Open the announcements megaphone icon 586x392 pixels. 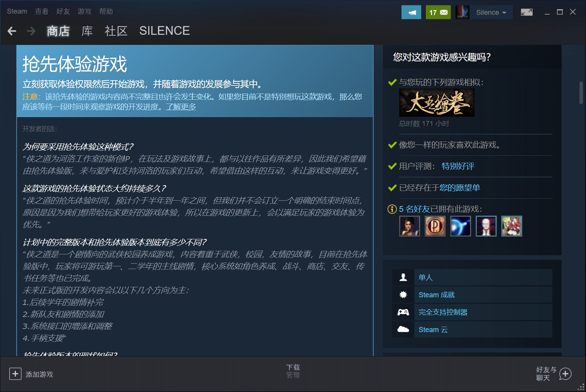click(411, 12)
